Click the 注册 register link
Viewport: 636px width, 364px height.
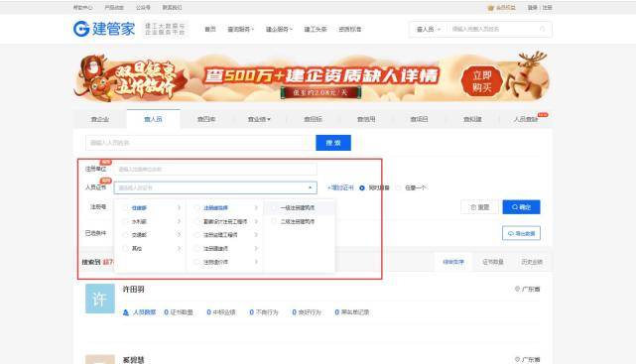(547, 8)
